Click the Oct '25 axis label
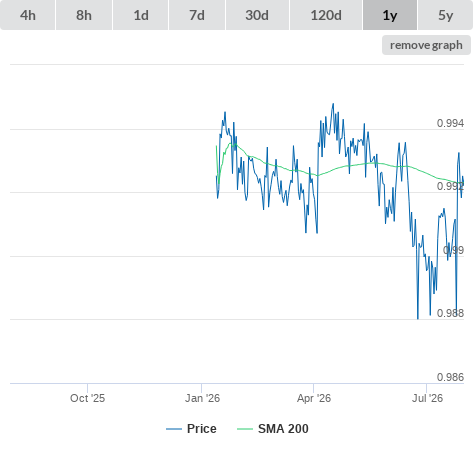Screen dimensions: 474x455 (87, 398)
